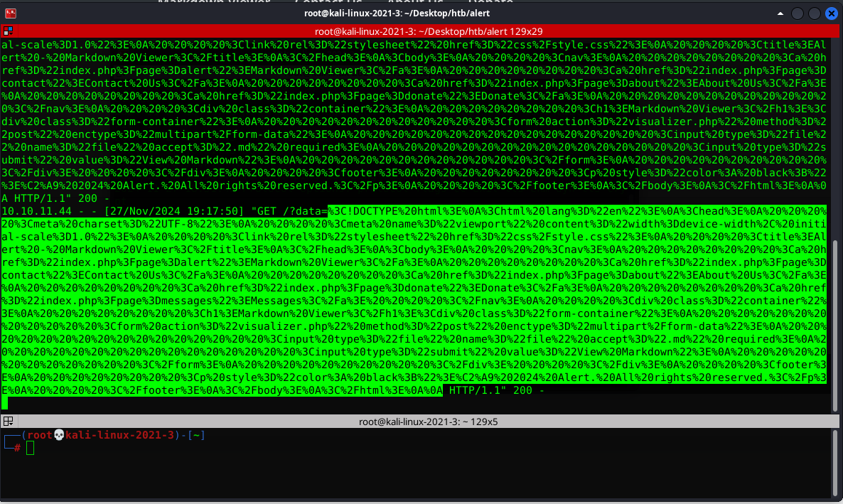The width and height of the screenshot is (843, 504).
Task: Click the red # symbol at the lower prompt
Action: (17, 448)
